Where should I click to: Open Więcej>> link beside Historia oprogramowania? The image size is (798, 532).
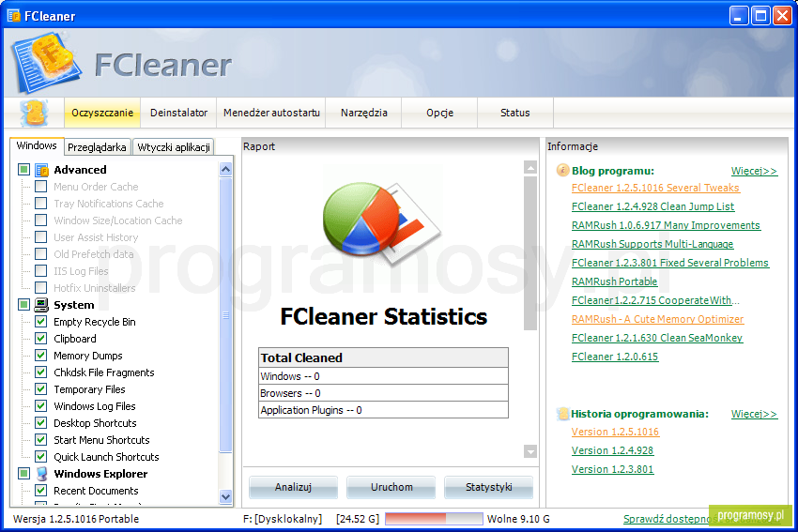tap(754, 414)
